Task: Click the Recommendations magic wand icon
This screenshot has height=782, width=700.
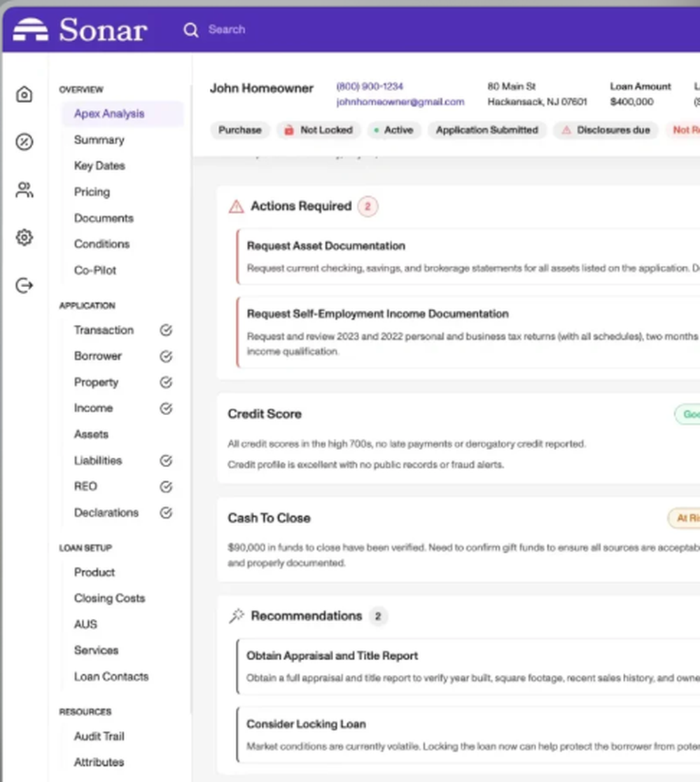Action: [237, 616]
